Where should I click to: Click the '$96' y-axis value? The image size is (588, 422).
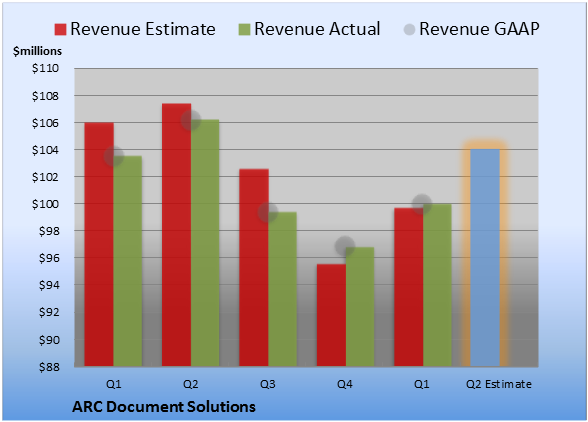coord(49,258)
